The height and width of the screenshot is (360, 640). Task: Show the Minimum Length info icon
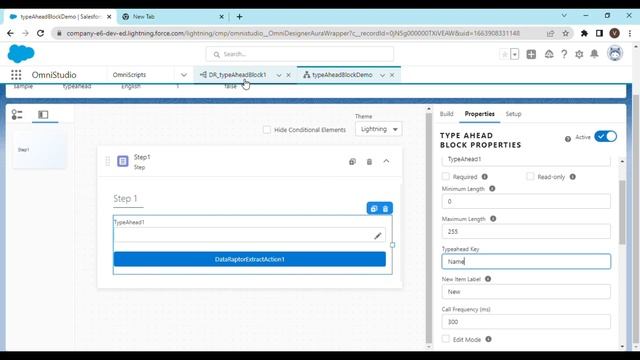click(492, 189)
